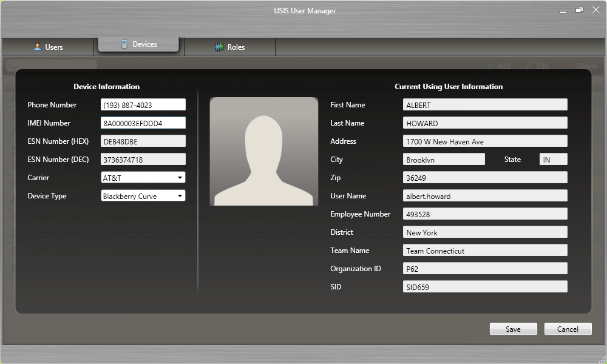Click the State field showing IN
This screenshot has width=607, height=364.
[553, 160]
